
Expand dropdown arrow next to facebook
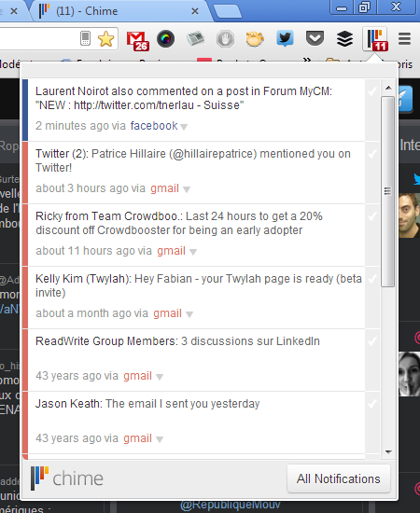pos(184,127)
